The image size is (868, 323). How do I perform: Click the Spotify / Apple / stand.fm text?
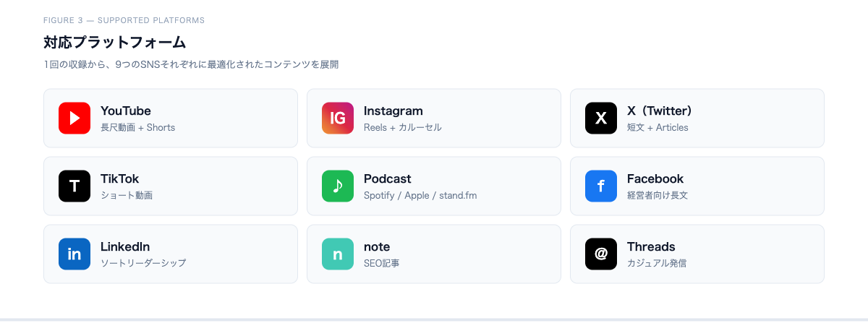(420, 195)
